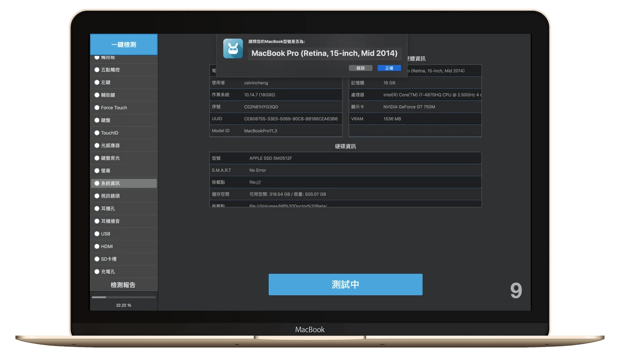
Task: Click the file:/// mount point value
Action: (x=256, y=182)
